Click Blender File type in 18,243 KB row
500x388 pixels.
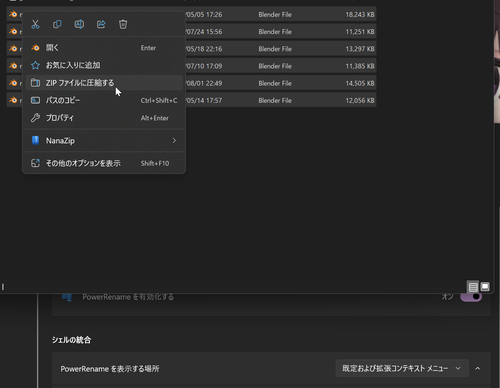coord(275,15)
